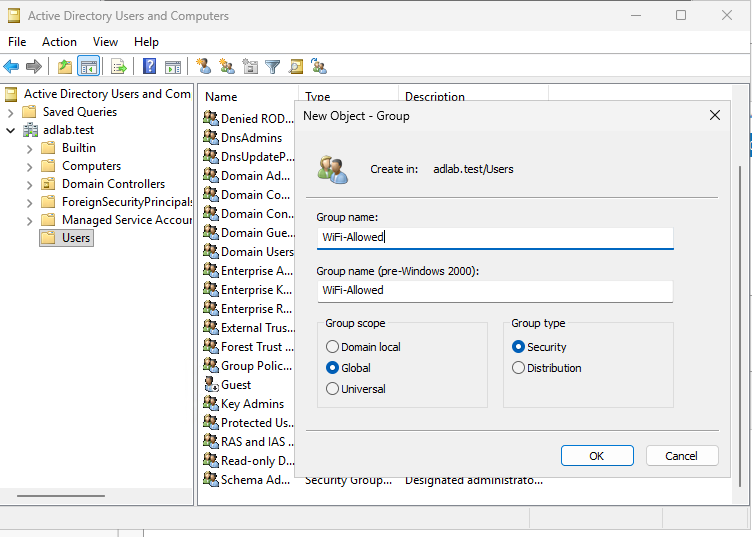The width and height of the screenshot is (752, 537).
Task: Expand Managed Service Accounts container
Action: point(30,221)
